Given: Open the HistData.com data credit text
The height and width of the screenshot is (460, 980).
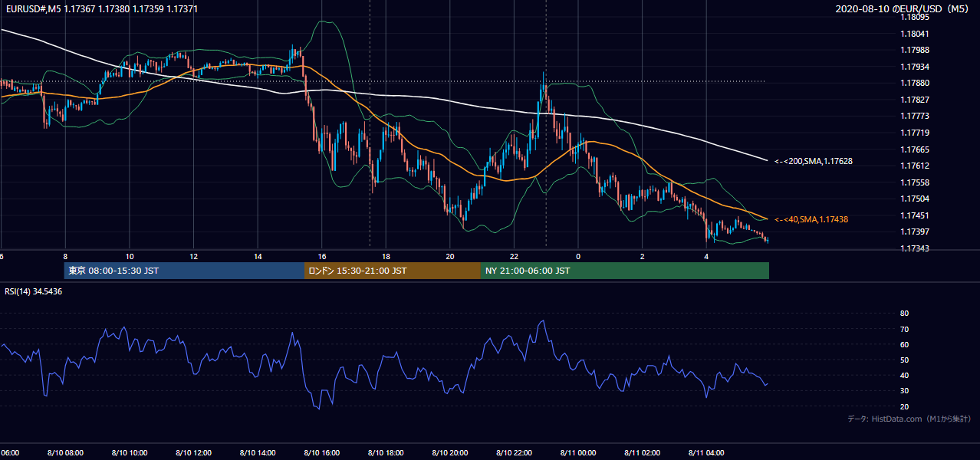Looking at the screenshot, I should [x=909, y=419].
